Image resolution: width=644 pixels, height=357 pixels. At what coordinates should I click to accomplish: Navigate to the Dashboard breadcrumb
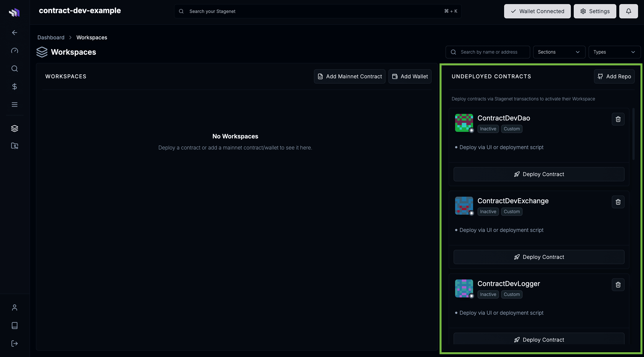[x=51, y=37]
